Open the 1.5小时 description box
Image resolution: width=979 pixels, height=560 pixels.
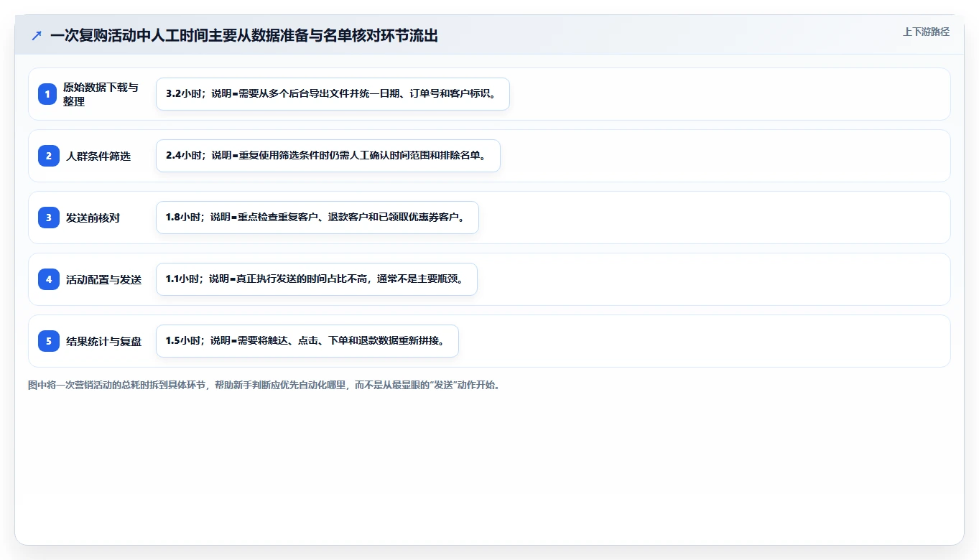tap(307, 341)
